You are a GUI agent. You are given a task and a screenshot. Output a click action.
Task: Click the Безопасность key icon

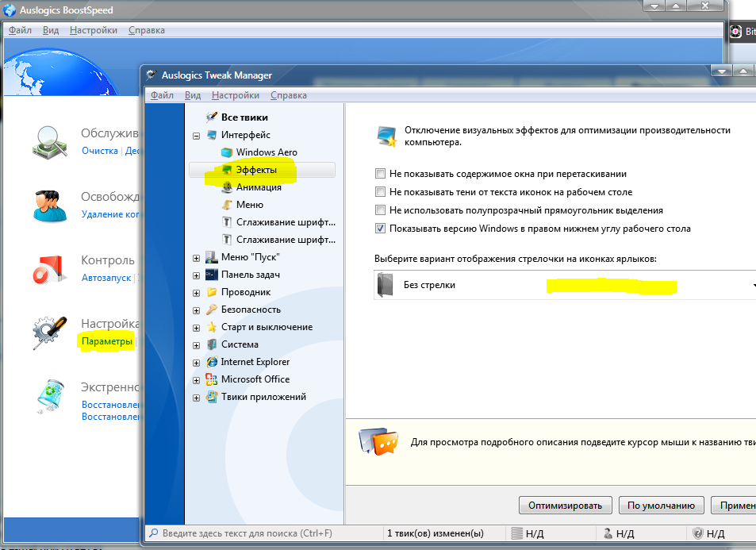(x=212, y=310)
